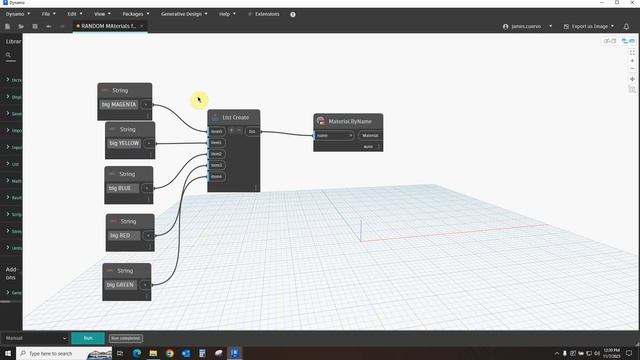Open the Dynamo menu

click(18, 14)
